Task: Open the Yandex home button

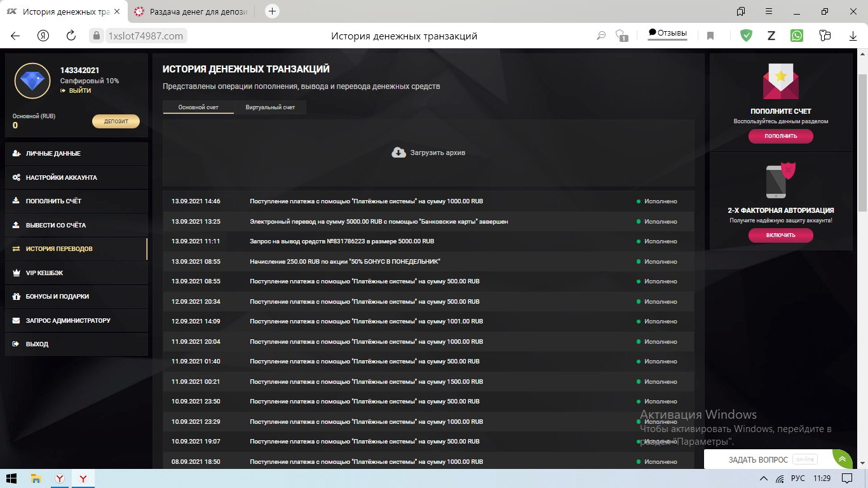Action: [43, 36]
